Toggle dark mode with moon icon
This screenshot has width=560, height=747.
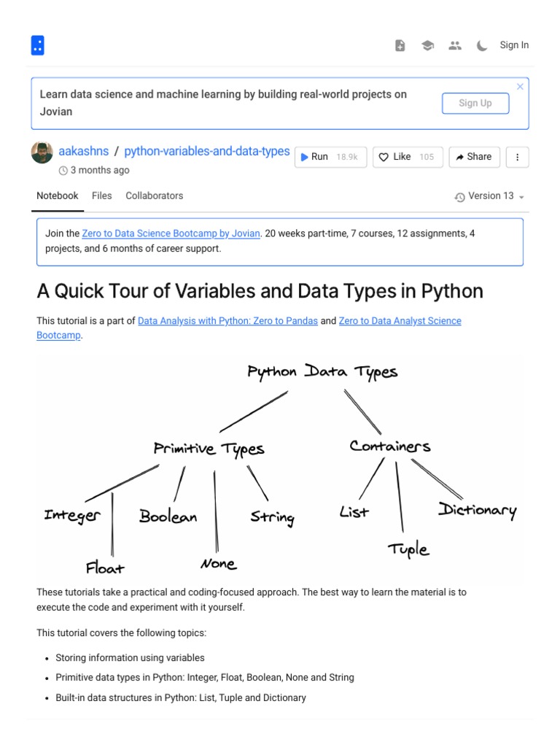point(482,45)
